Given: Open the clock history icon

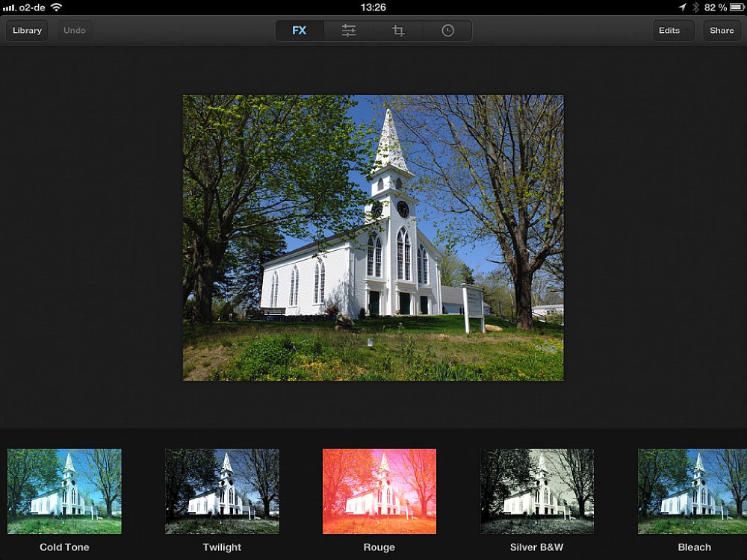Looking at the screenshot, I should (447, 31).
